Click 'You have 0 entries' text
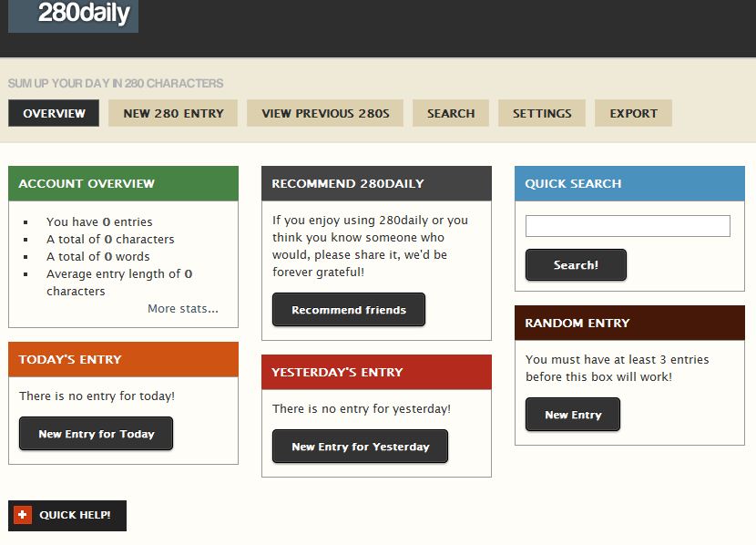 click(x=99, y=221)
